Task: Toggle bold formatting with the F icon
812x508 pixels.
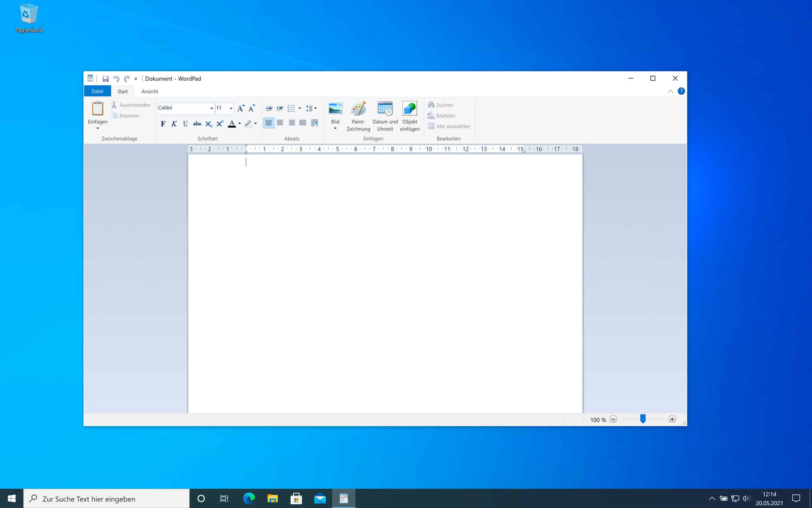Action: [163, 123]
